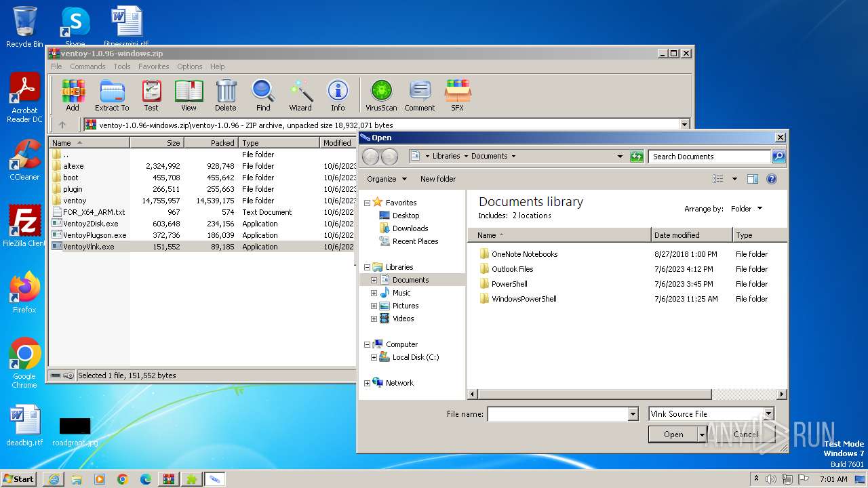Open Recycle Bin desktop icon
The height and width of the screenshot is (488, 868).
[24, 27]
